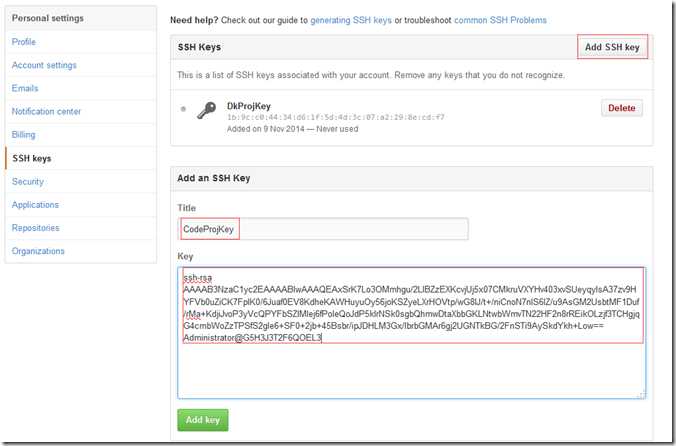The height and width of the screenshot is (446, 676).
Task: Select Notification center in the sidebar
Action: [x=46, y=112]
